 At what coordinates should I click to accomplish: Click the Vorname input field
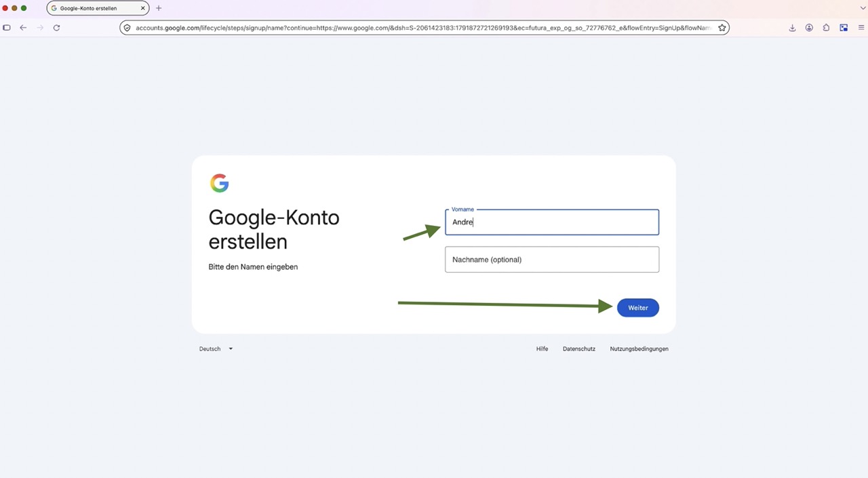pyautogui.click(x=552, y=222)
